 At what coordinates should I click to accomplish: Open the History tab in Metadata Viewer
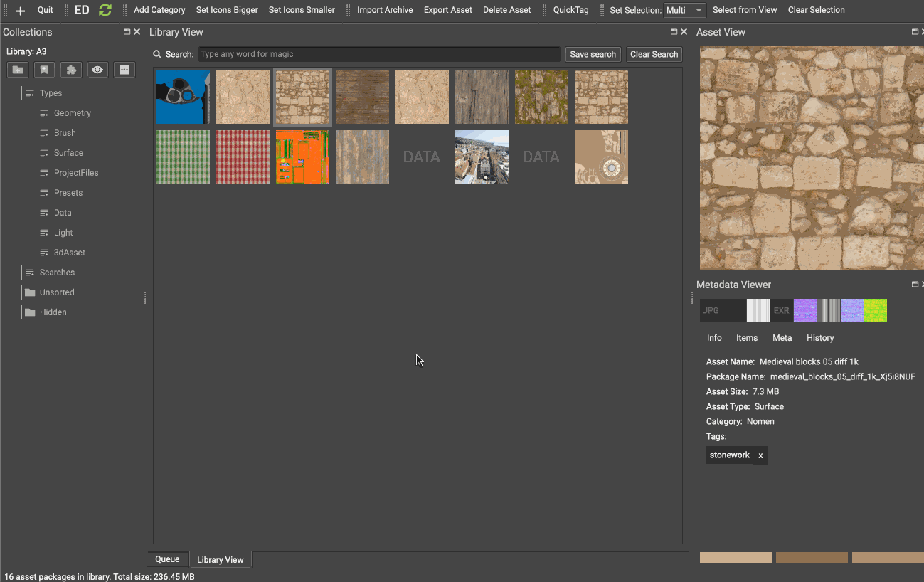pyautogui.click(x=819, y=338)
